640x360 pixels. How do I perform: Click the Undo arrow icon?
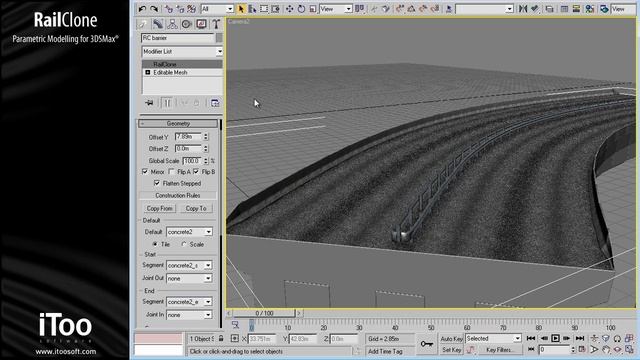(142, 9)
